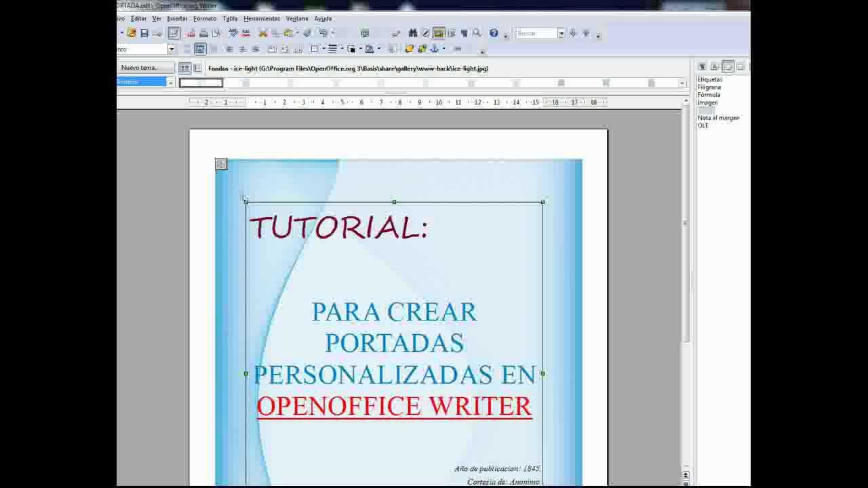Open the Ayuda menu
Image resolution: width=868 pixels, height=488 pixels.
(x=323, y=18)
